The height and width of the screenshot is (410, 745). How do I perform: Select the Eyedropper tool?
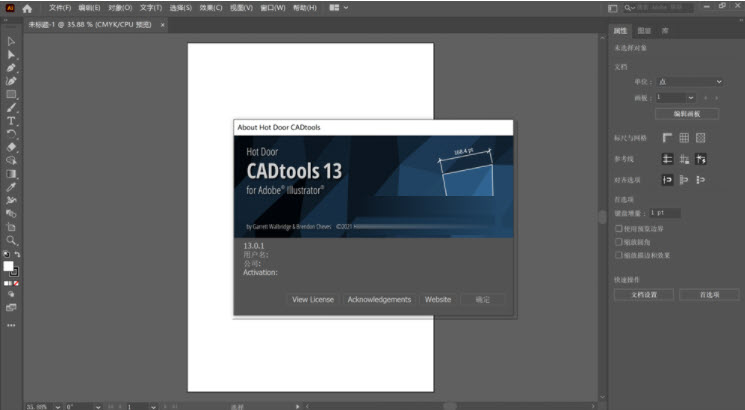click(x=11, y=187)
